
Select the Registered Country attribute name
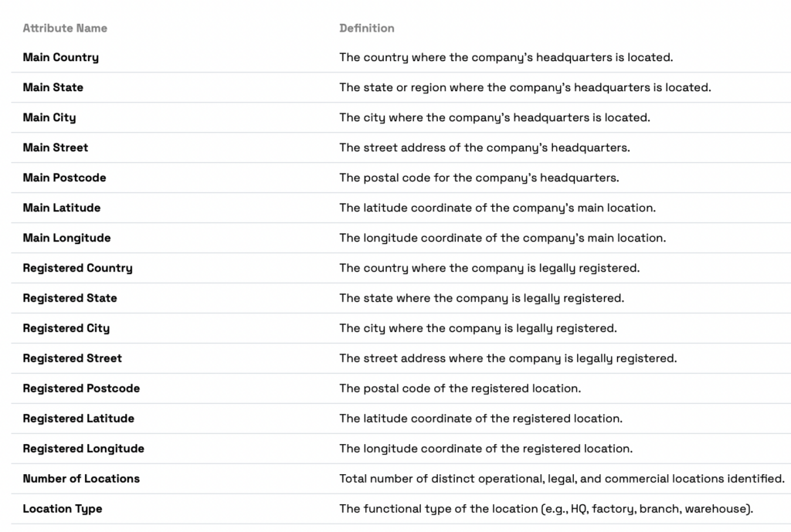click(x=77, y=268)
